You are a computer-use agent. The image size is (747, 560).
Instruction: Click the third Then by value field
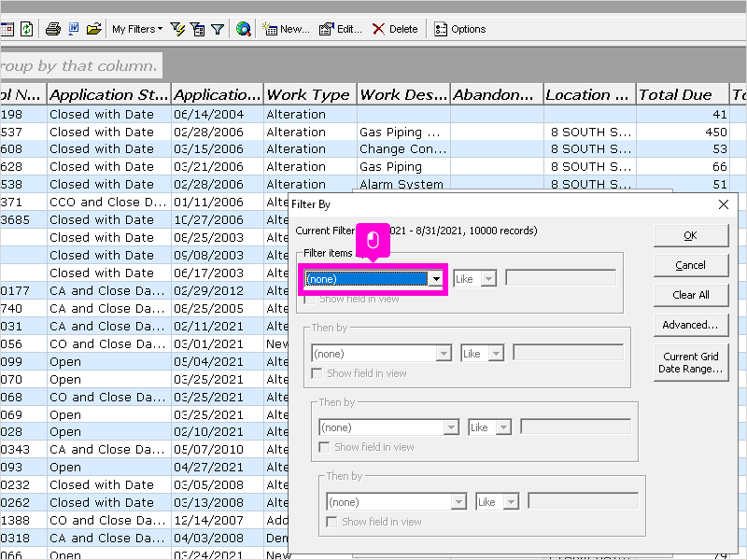[x=583, y=501]
